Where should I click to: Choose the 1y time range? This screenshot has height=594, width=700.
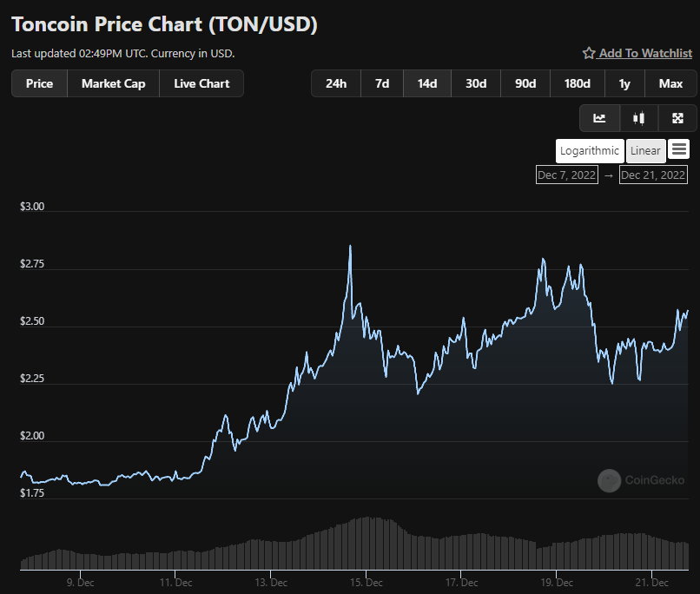coord(624,83)
